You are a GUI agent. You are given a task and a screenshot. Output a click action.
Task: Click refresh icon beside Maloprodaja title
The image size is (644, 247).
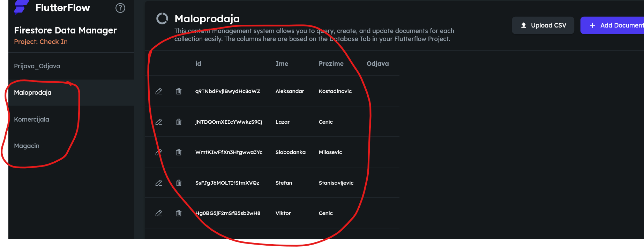[162, 18]
